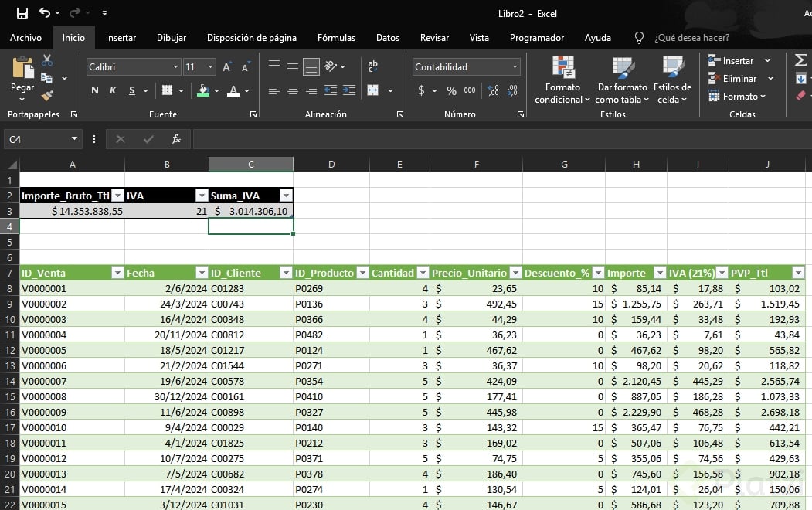812x510 pixels.
Task: Open the filter dropdown on ID_Cliente header
Action: 285,273
